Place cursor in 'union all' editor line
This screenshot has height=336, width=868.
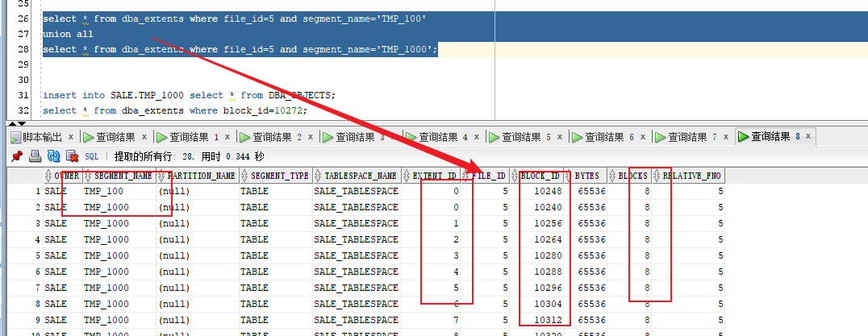pyautogui.click(x=68, y=35)
